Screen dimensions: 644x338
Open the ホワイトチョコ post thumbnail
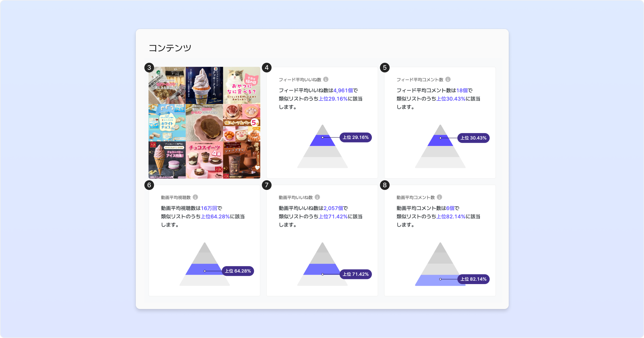point(167,123)
